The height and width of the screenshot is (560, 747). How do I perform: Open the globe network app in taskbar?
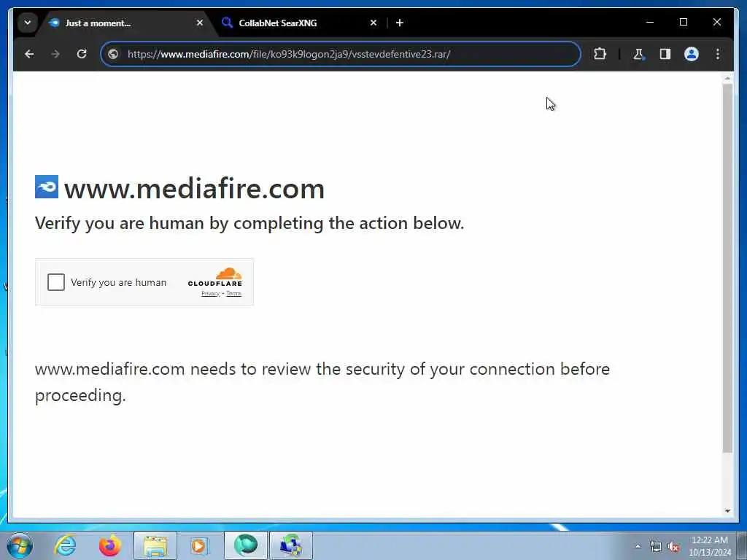[291, 545]
